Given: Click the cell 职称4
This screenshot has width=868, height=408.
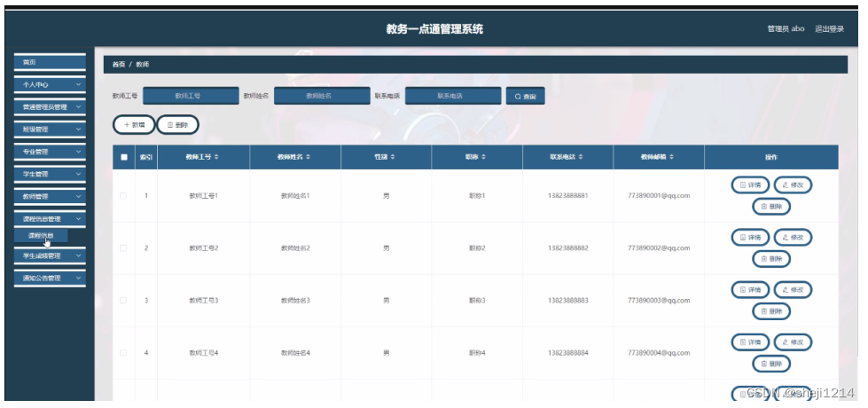Looking at the screenshot, I should tap(477, 353).
